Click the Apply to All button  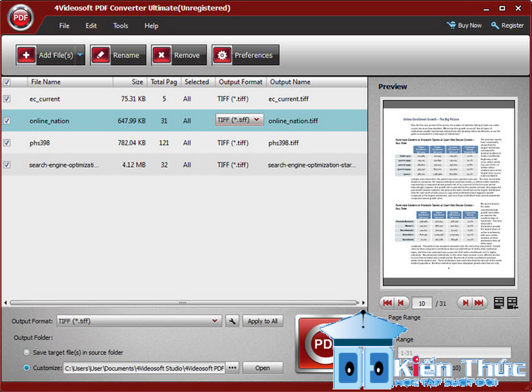pyautogui.click(x=263, y=321)
